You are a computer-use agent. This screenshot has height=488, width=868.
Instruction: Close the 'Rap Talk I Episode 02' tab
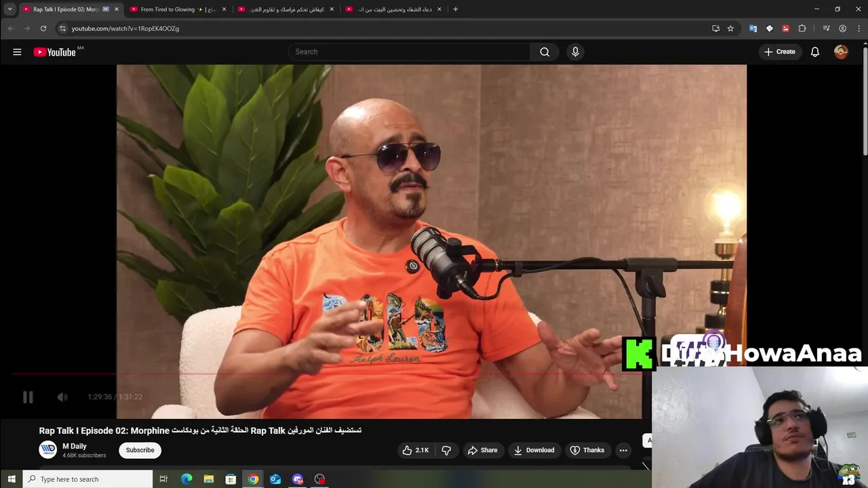point(117,9)
